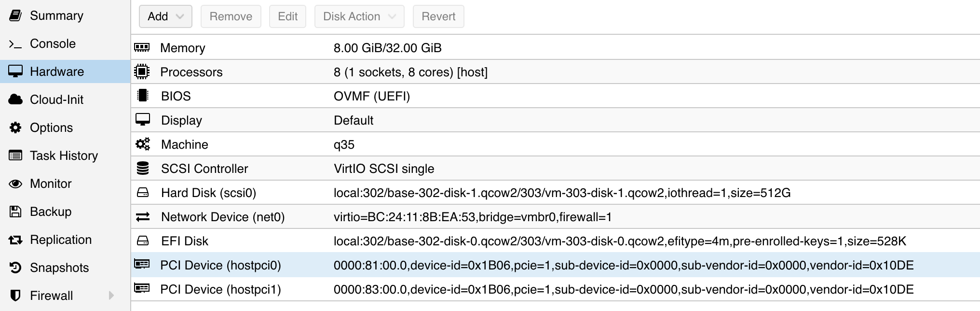Click the Options gear icon
The image size is (980, 311).
15,127
